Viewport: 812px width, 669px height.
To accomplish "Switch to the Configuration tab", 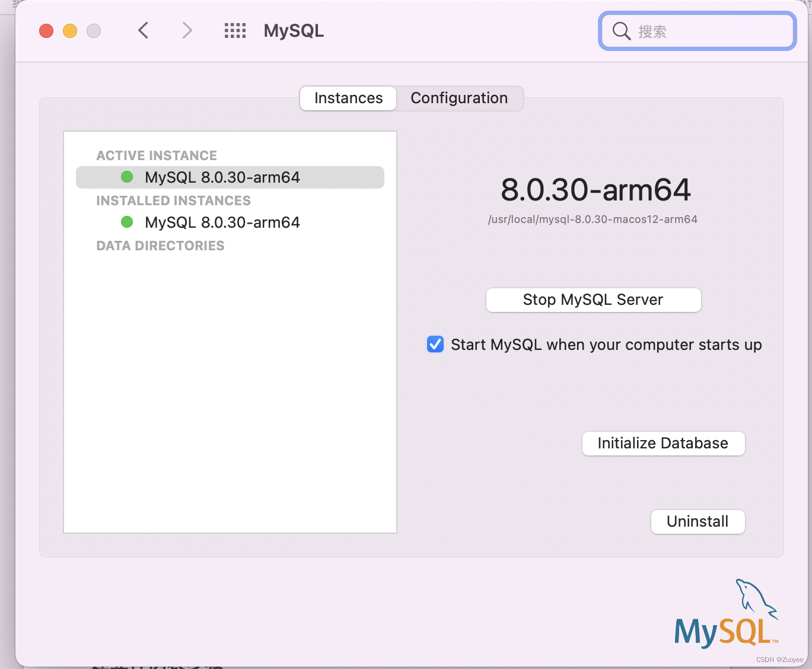I will coord(459,98).
